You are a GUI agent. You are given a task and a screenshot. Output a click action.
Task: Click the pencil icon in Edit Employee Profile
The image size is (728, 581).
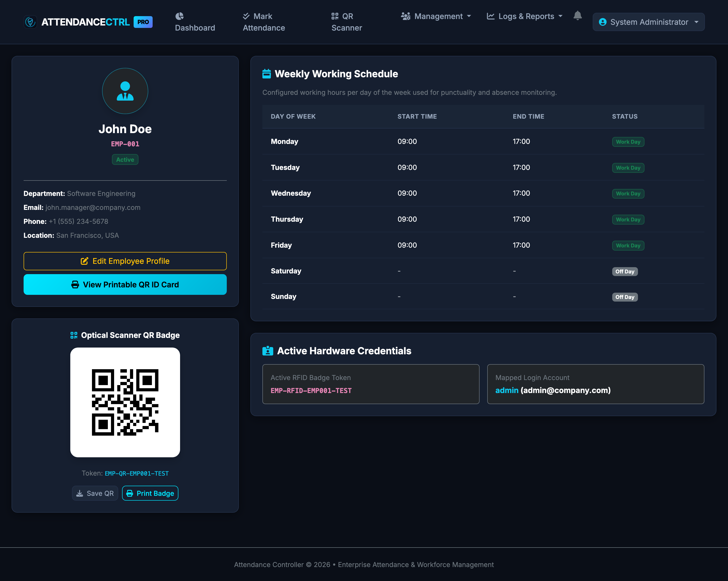click(84, 261)
